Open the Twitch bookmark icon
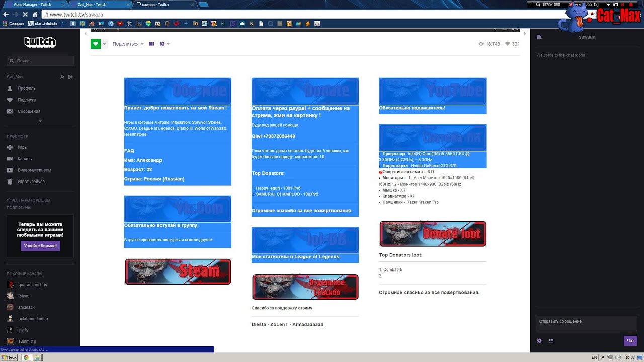 point(233,24)
